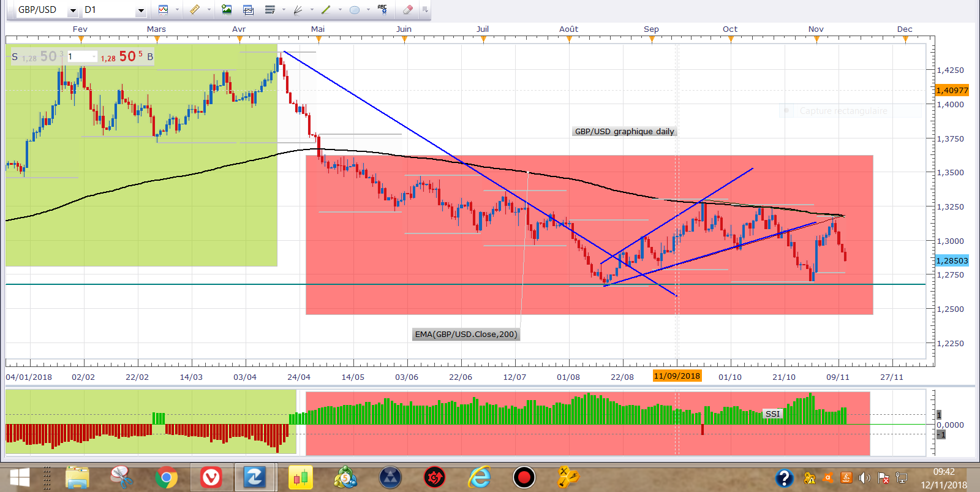Select the ellipse shape drawing tool
Screen dimensions: 980x492
point(354,10)
